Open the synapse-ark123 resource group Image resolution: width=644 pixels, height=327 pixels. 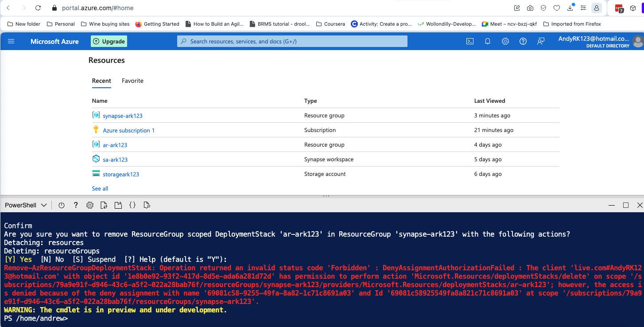click(x=122, y=115)
